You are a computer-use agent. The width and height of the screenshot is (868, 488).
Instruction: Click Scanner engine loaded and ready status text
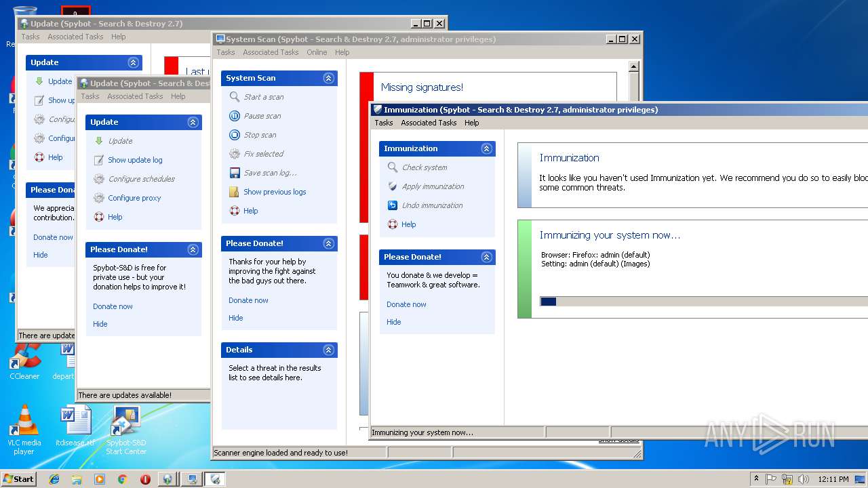tap(281, 453)
